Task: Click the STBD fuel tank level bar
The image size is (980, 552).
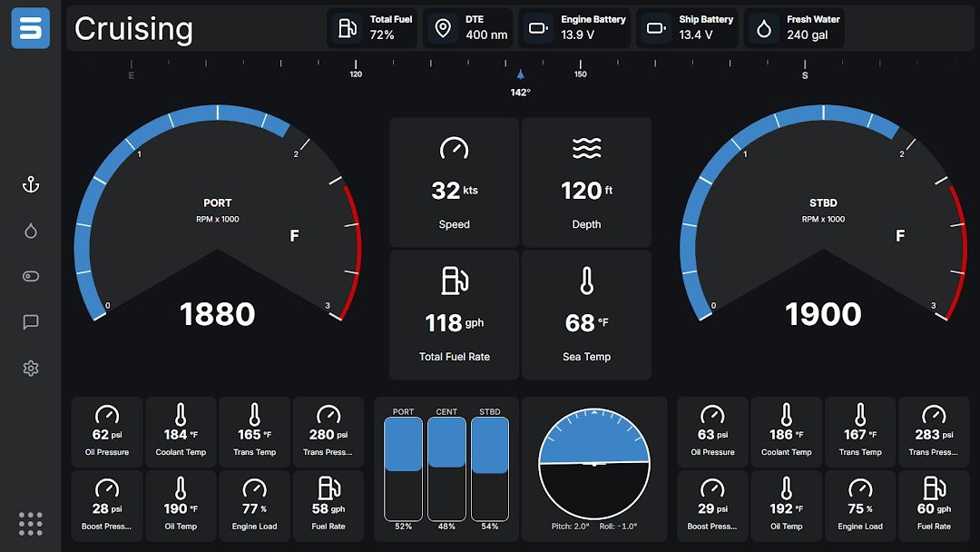Action: 490,468
